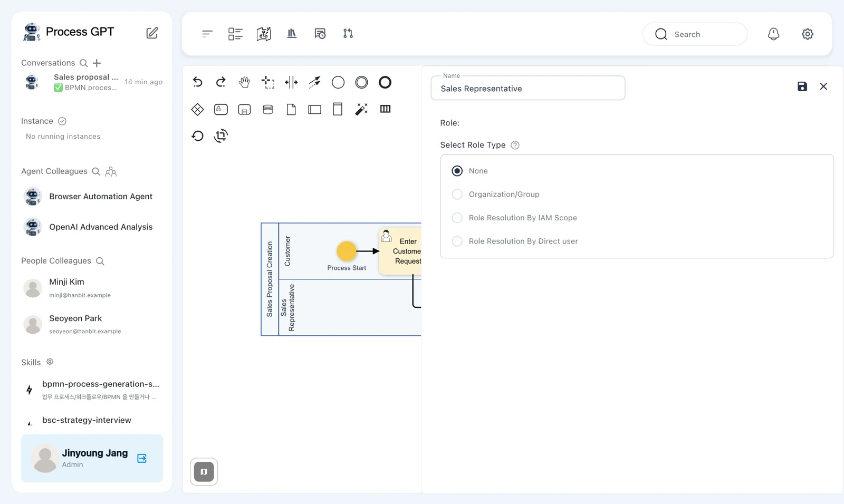Open the library books header icon
Image resolution: width=844 pixels, height=504 pixels.
(292, 34)
